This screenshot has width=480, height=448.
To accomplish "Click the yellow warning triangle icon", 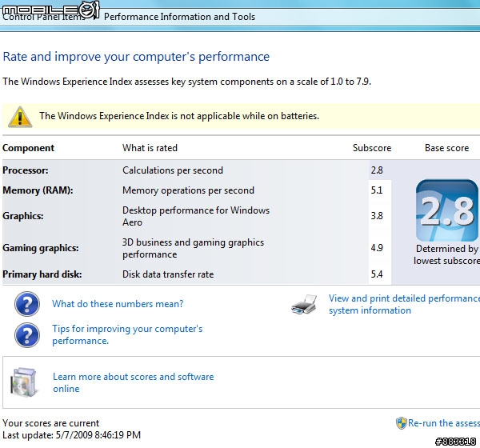I will [20, 116].
